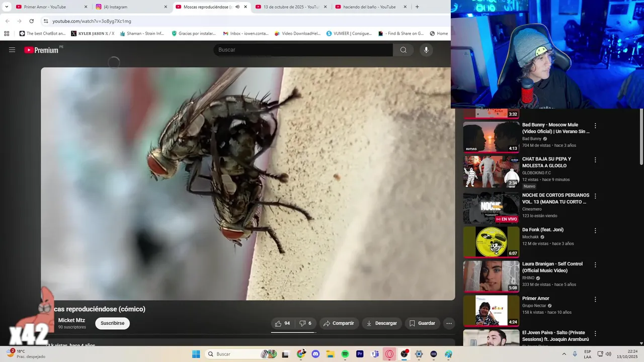Open The best ChatBot bookmark
The height and width of the screenshot is (362, 644).
42,34
